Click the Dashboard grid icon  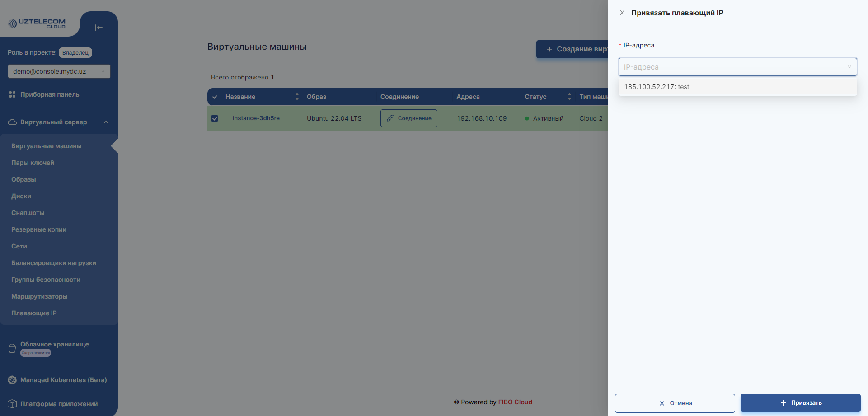(x=12, y=94)
